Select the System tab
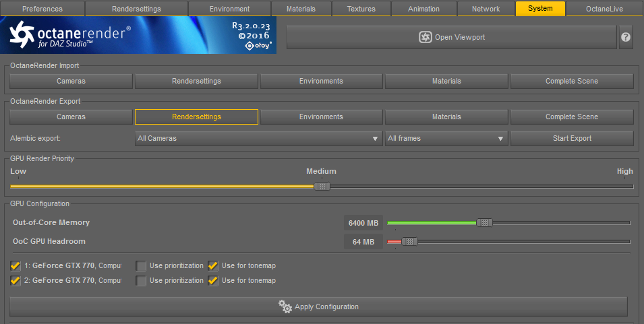 click(x=541, y=8)
